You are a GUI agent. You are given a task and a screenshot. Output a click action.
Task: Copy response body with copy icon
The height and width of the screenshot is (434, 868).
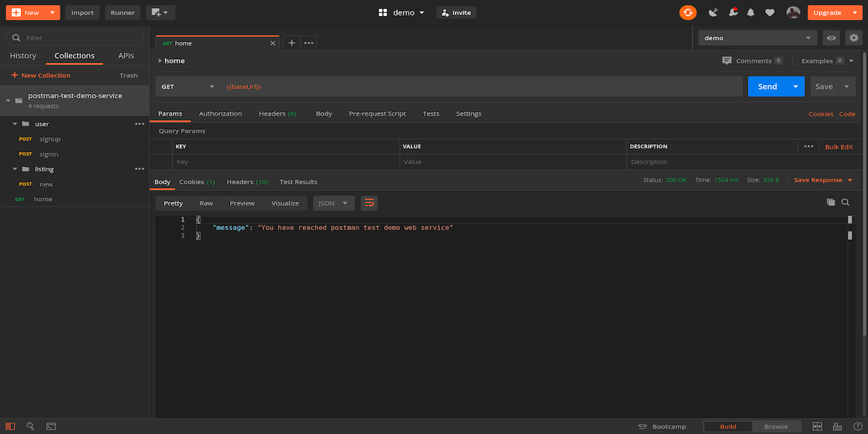(831, 203)
